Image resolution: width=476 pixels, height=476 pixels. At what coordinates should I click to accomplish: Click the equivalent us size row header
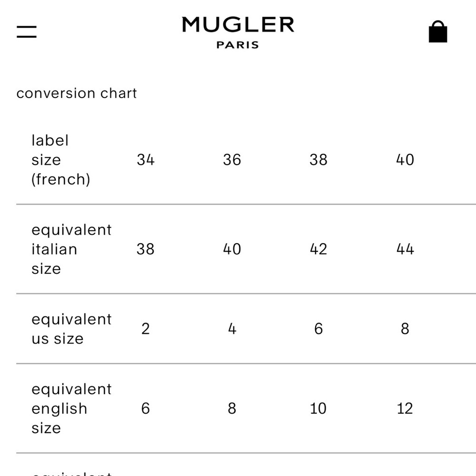pyautogui.click(x=72, y=329)
